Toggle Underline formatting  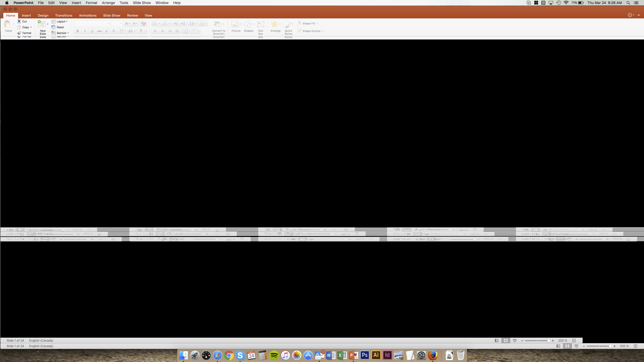pos(92,31)
